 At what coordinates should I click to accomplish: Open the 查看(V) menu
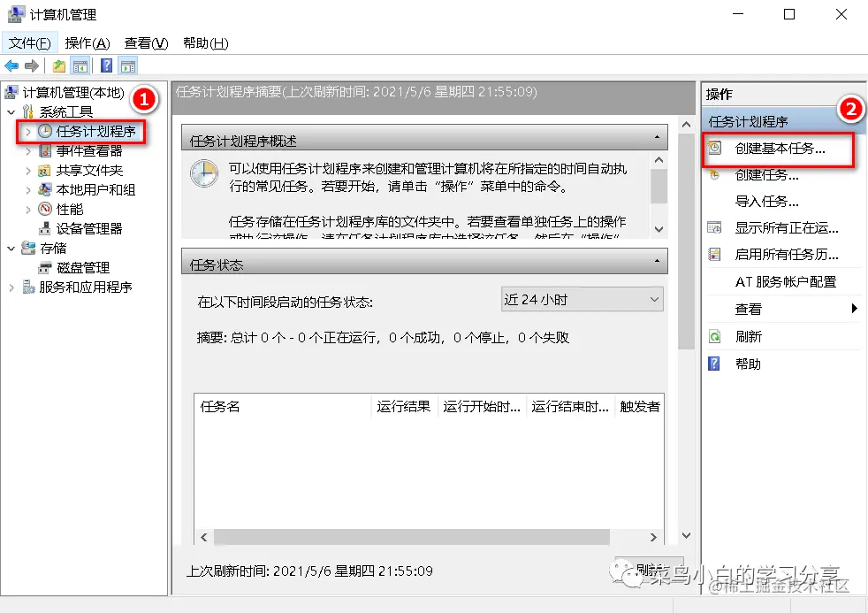tap(146, 43)
